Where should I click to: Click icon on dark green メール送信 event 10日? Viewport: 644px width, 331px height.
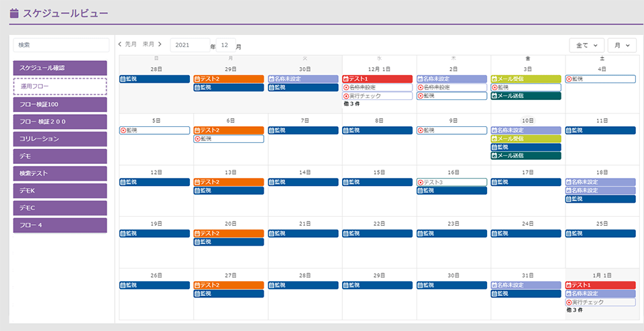[494, 156]
